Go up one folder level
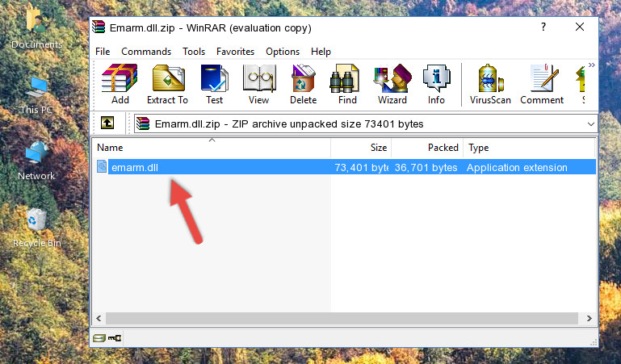 107,123
